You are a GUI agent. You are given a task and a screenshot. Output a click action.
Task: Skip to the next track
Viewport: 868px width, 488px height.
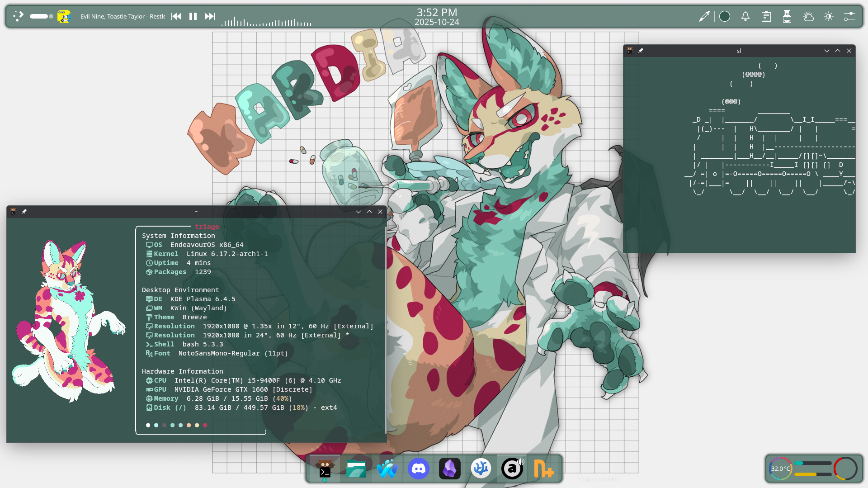(x=209, y=16)
